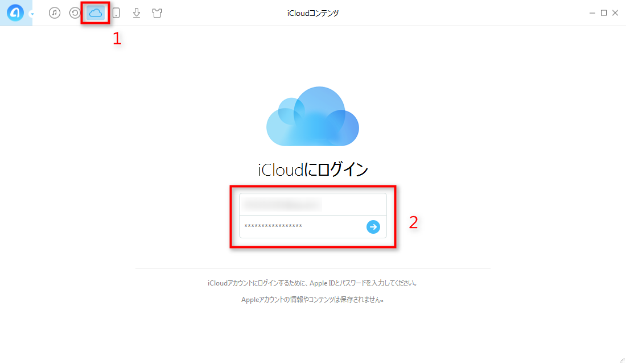Click the iCloudコンテンツ window title
This screenshot has width=626, height=364.
point(312,13)
